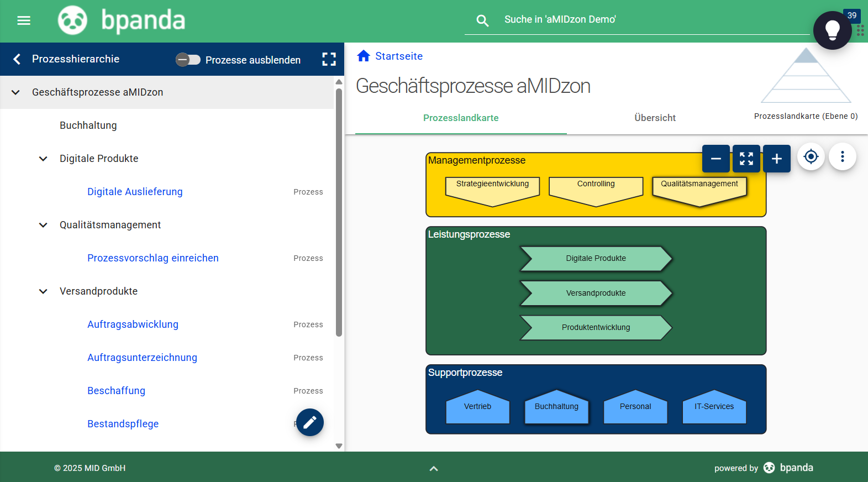The width and height of the screenshot is (868, 482).
Task: Switch to the Übersicht tab
Action: tap(655, 118)
